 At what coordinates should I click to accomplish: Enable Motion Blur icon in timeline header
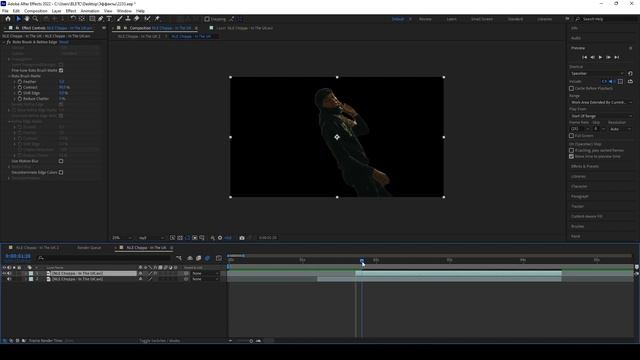pos(207,258)
